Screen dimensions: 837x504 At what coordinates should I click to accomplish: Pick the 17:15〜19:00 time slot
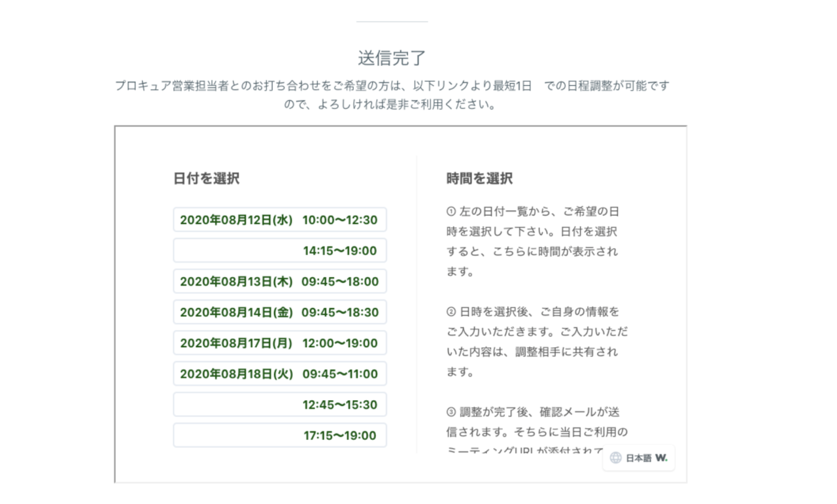pos(280,435)
